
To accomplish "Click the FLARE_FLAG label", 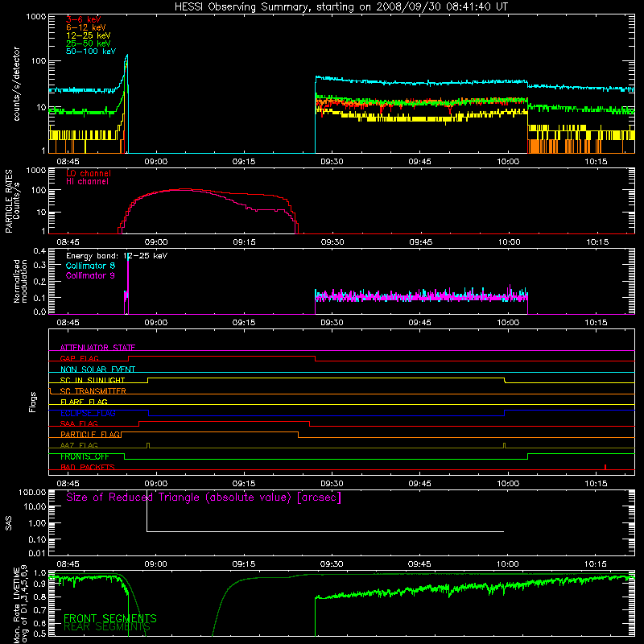I will click(84, 402).
